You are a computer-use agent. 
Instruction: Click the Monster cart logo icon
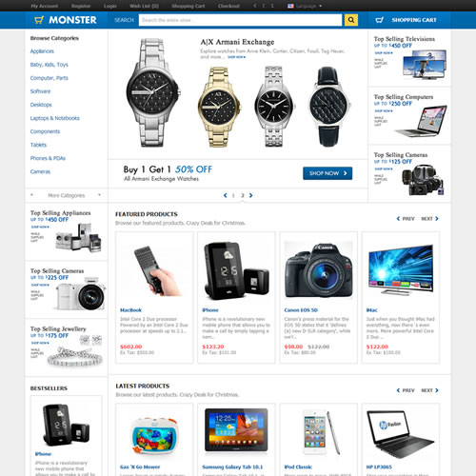point(39,20)
